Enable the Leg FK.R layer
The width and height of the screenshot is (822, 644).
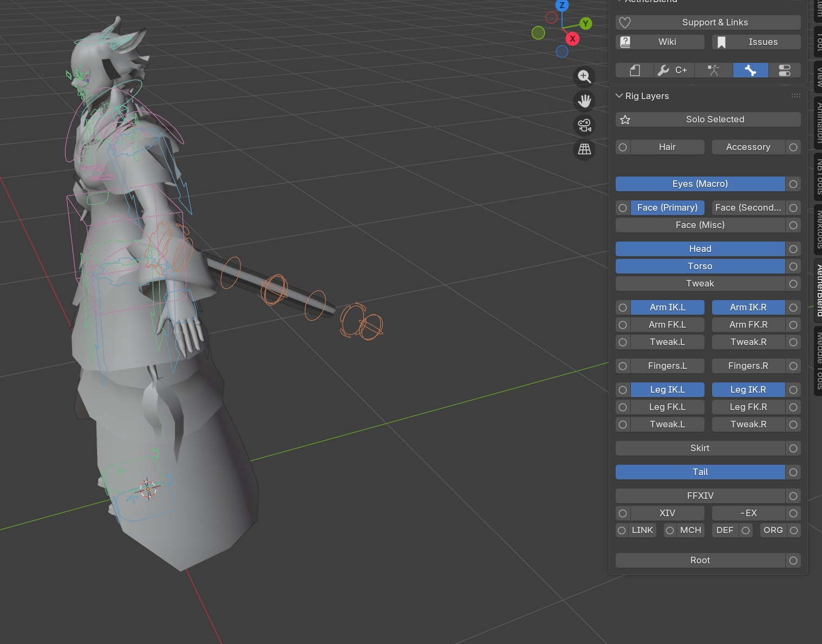(748, 407)
